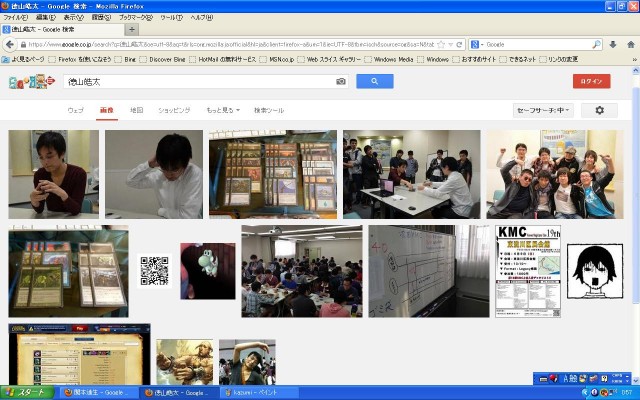Open the crowded tournament room photo result
640x400 pixels.
(x=302, y=271)
